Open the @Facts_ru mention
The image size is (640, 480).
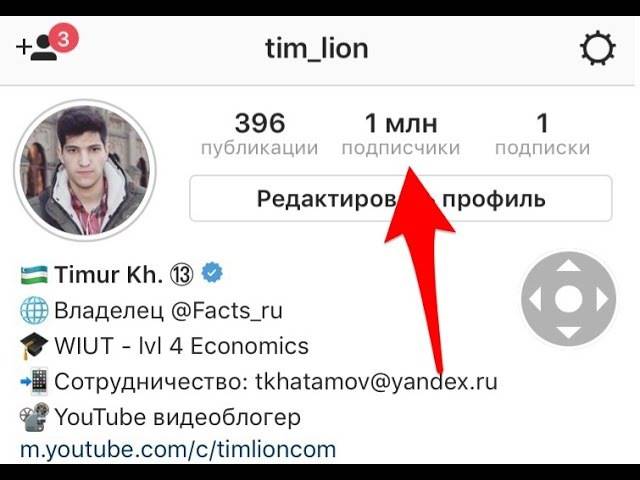227,311
